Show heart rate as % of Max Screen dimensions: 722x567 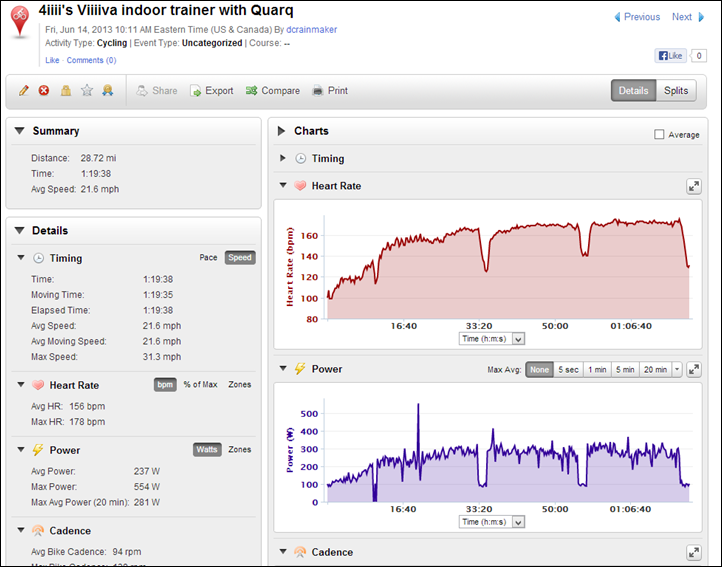tap(200, 385)
